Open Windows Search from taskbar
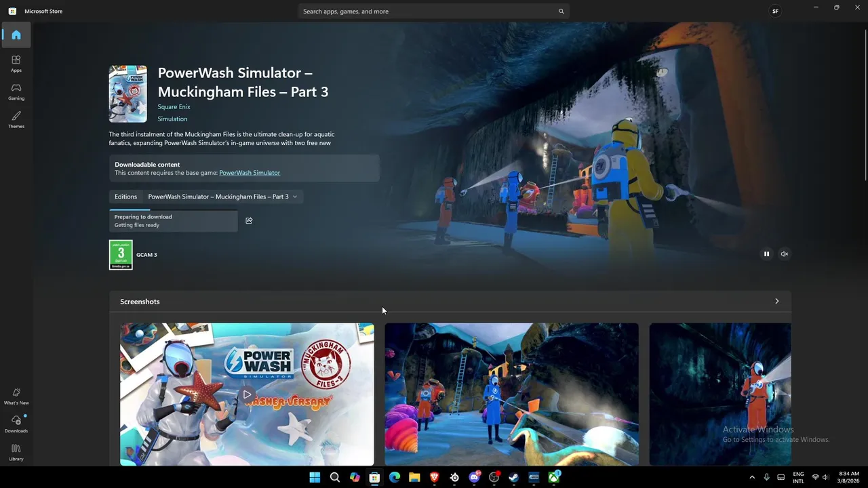 point(334,477)
